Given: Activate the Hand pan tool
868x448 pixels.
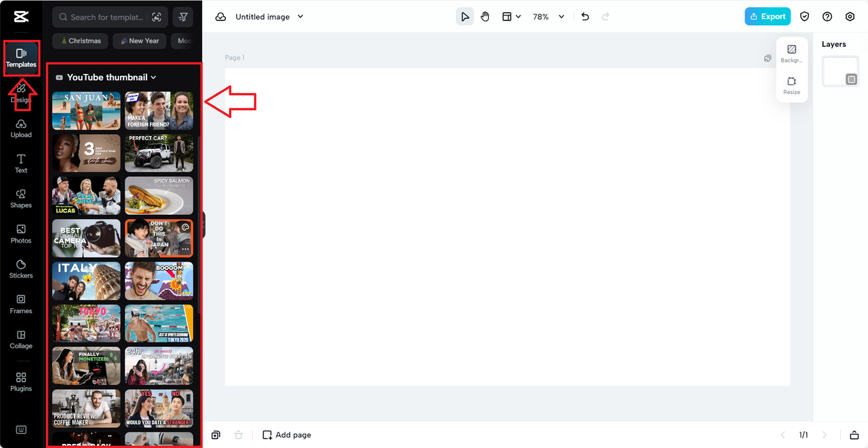Looking at the screenshot, I should tap(485, 17).
